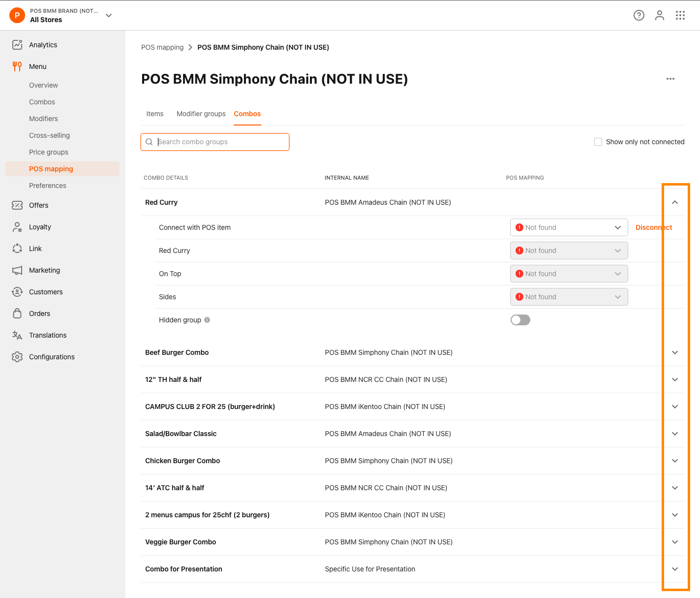Switch to the Items tab

tap(154, 114)
